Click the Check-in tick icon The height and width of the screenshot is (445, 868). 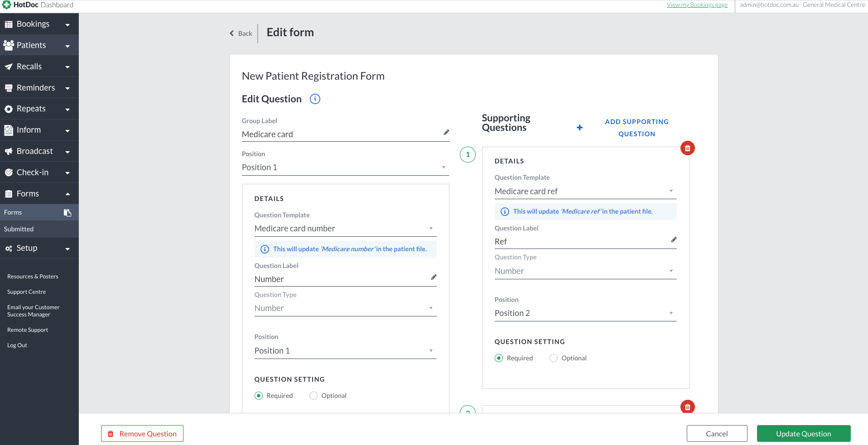tap(9, 172)
